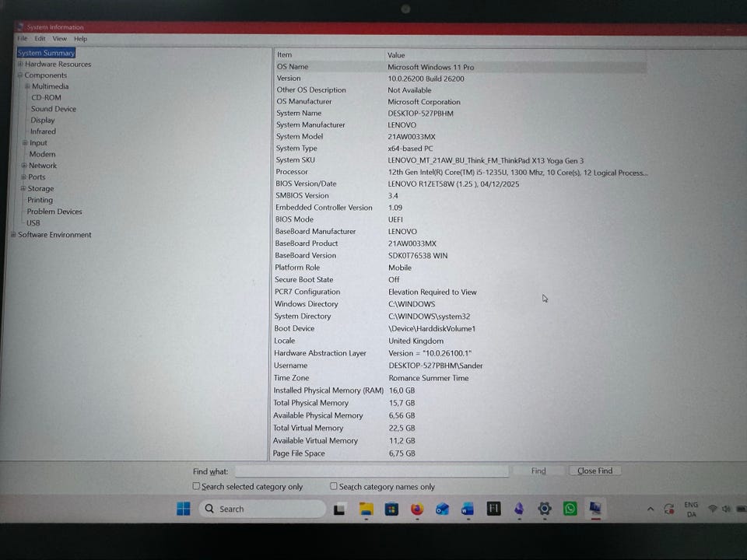The height and width of the screenshot is (560, 747).
Task: Open Outlook from the taskbar
Action: click(442, 509)
